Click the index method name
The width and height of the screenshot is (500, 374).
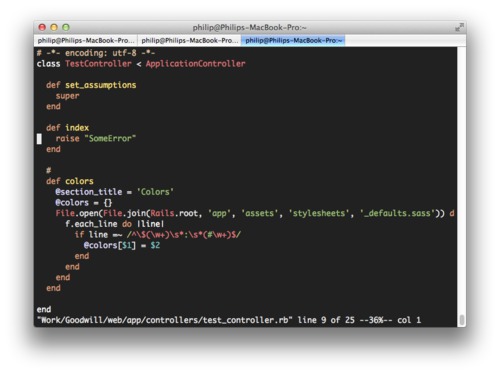tap(77, 128)
